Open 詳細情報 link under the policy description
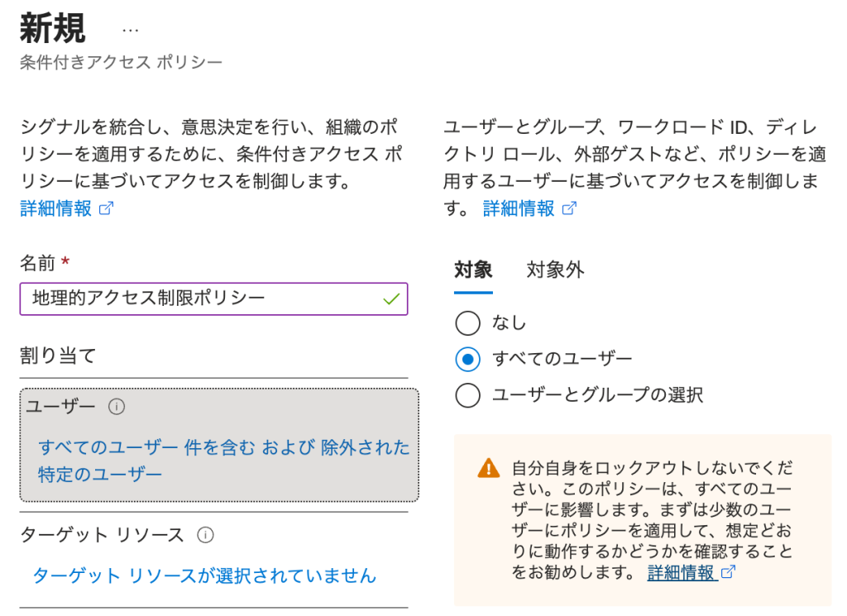This screenshot has width=847, height=616. click(x=56, y=208)
